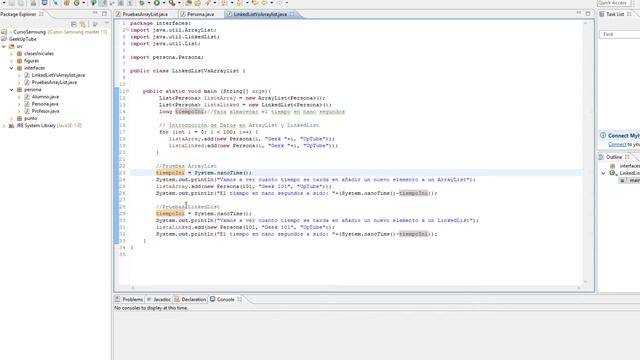This screenshot has width=640, height=360.
Task: Click the Task List view icon
Action: point(602,14)
